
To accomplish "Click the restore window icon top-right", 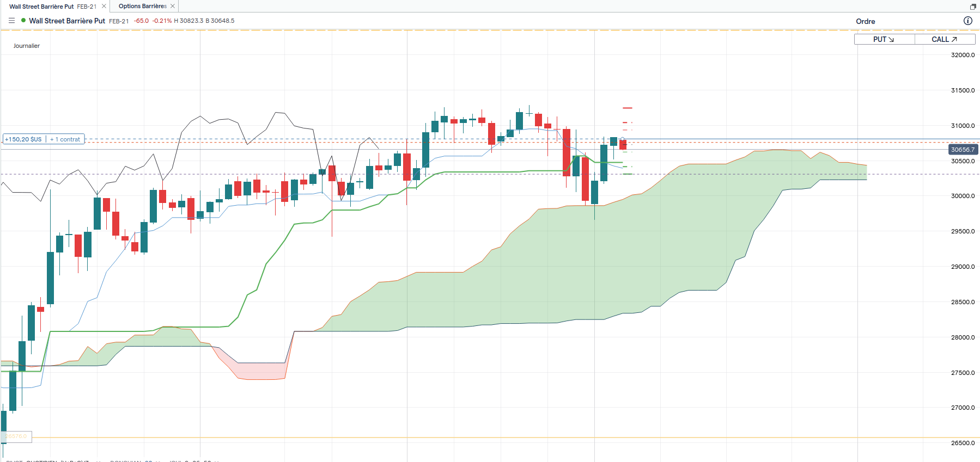I will click(x=973, y=7).
